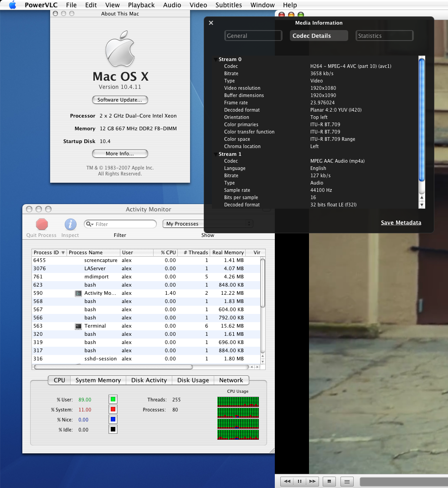Open the Audio menu

click(x=172, y=5)
